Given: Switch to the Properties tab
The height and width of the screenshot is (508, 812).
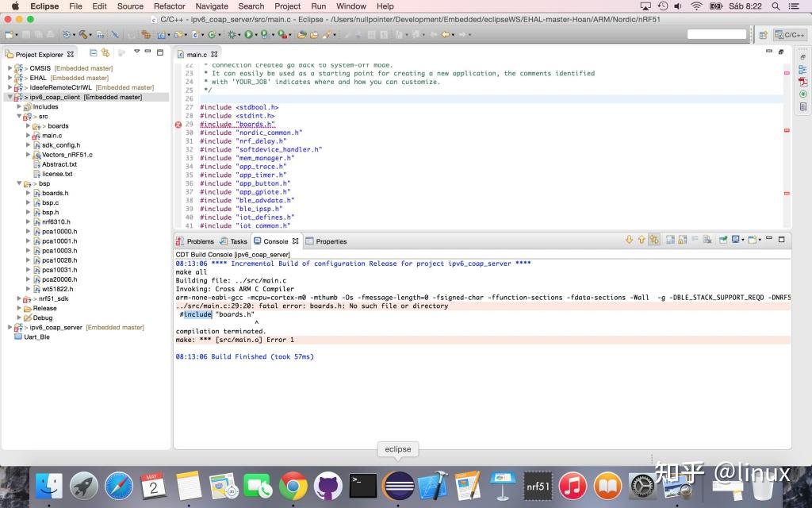Looking at the screenshot, I should (326, 241).
